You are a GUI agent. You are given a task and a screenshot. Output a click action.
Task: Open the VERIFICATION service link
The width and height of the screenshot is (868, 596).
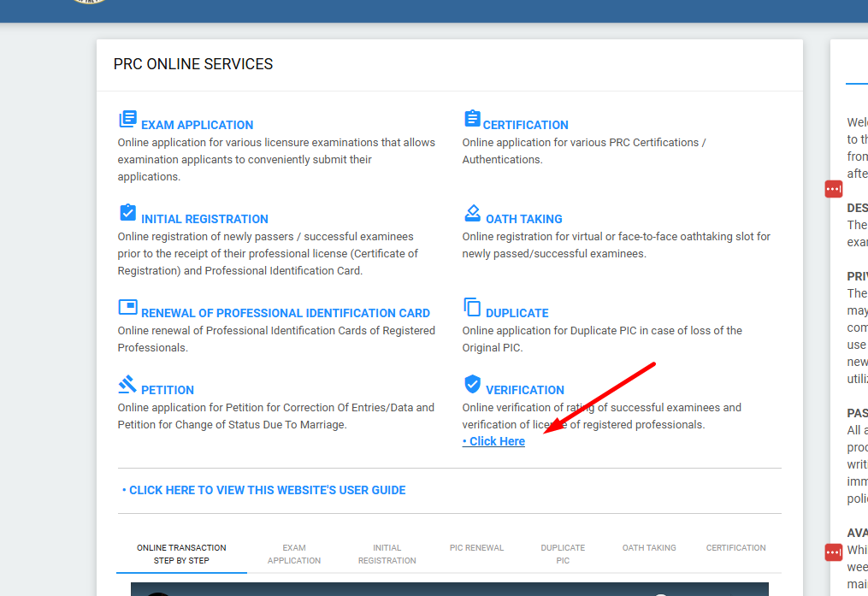pyautogui.click(x=525, y=390)
